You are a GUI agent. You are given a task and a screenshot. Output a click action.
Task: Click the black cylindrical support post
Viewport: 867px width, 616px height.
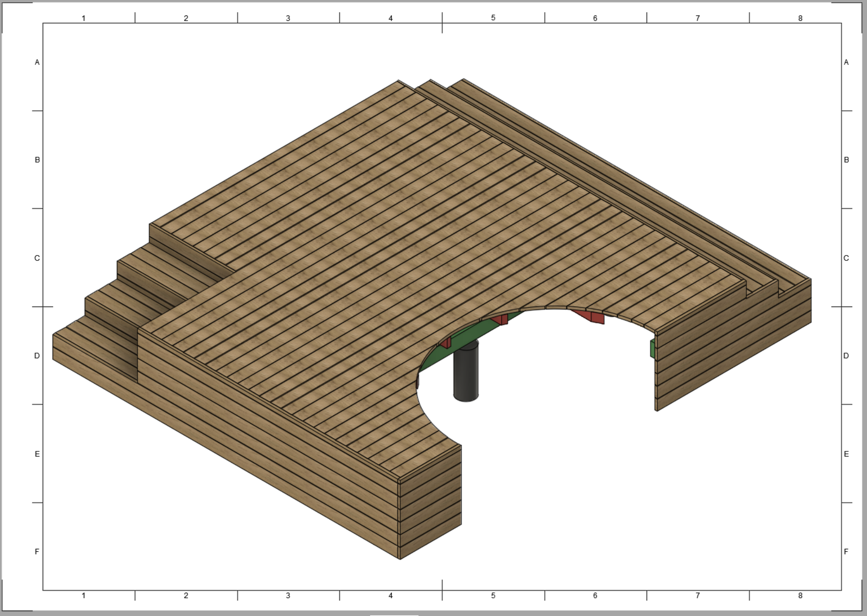tap(466, 372)
